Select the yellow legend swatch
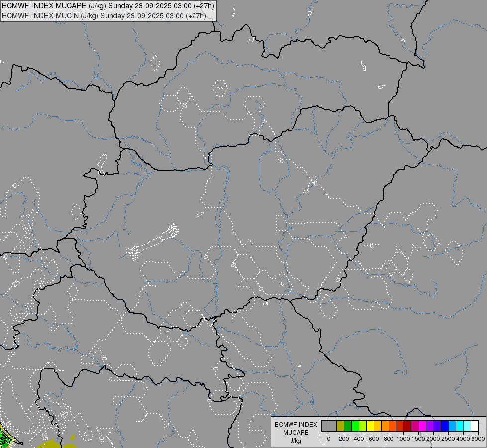 [370, 426]
